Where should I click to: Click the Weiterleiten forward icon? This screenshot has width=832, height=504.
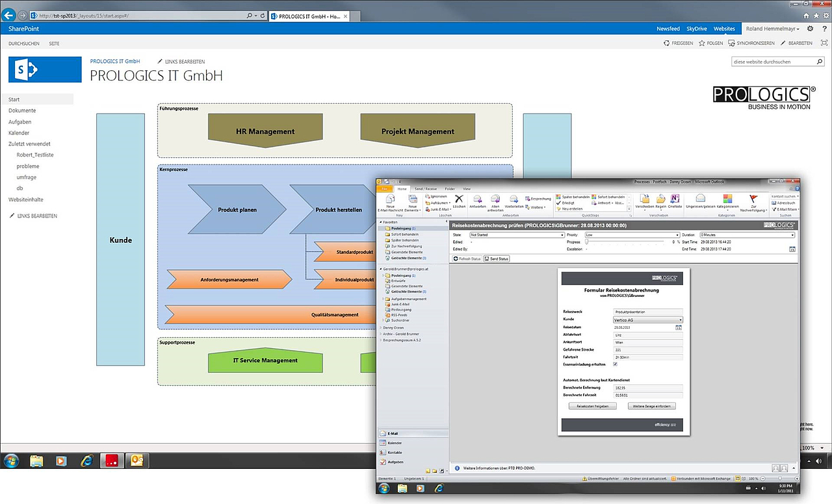(513, 199)
